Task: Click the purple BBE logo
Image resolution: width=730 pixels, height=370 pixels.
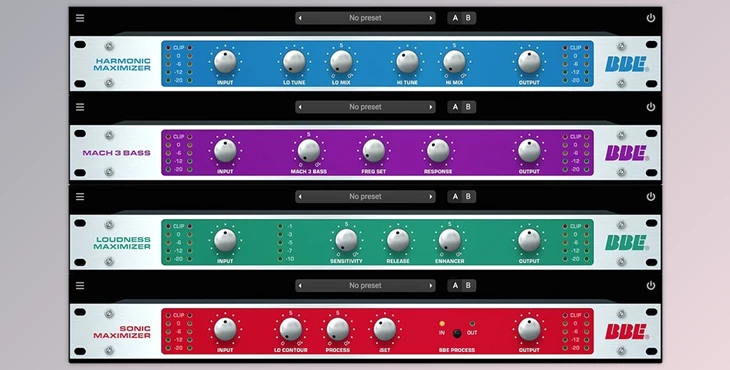Action: coord(627,153)
